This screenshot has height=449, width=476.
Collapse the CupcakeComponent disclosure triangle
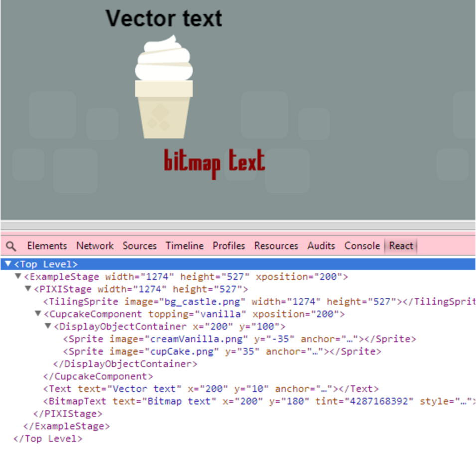click(x=38, y=313)
